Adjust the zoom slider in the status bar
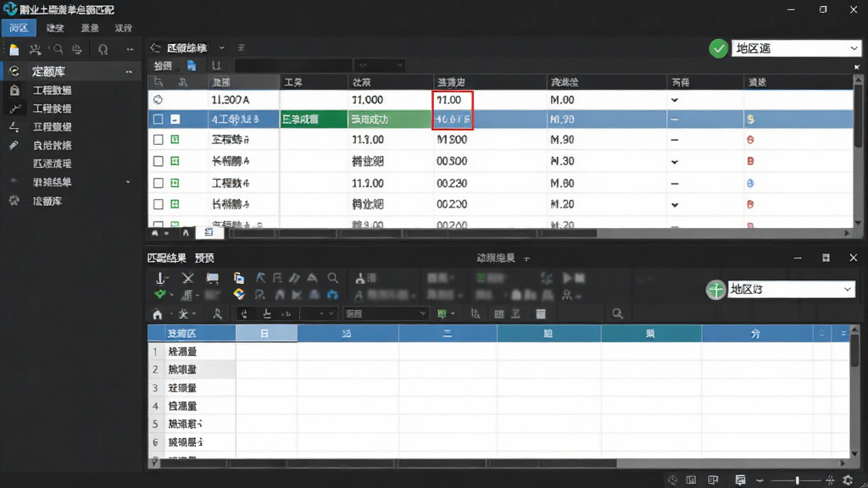868x488 pixels. 797,480
